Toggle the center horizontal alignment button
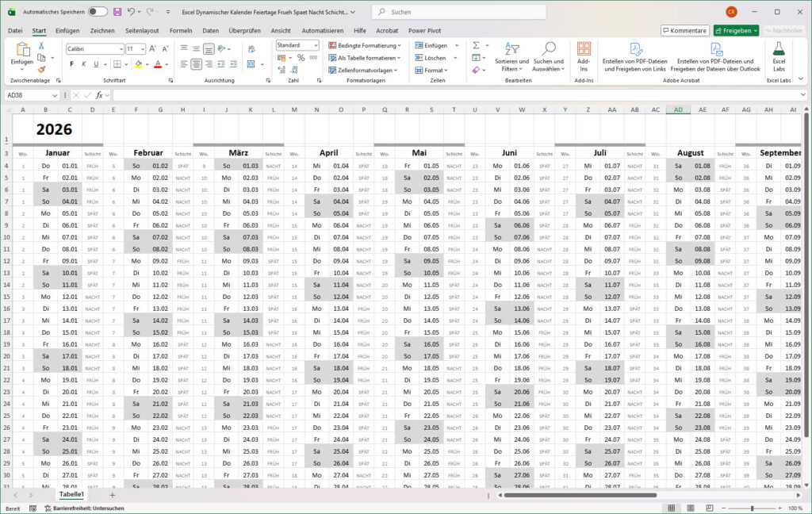 point(196,64)
